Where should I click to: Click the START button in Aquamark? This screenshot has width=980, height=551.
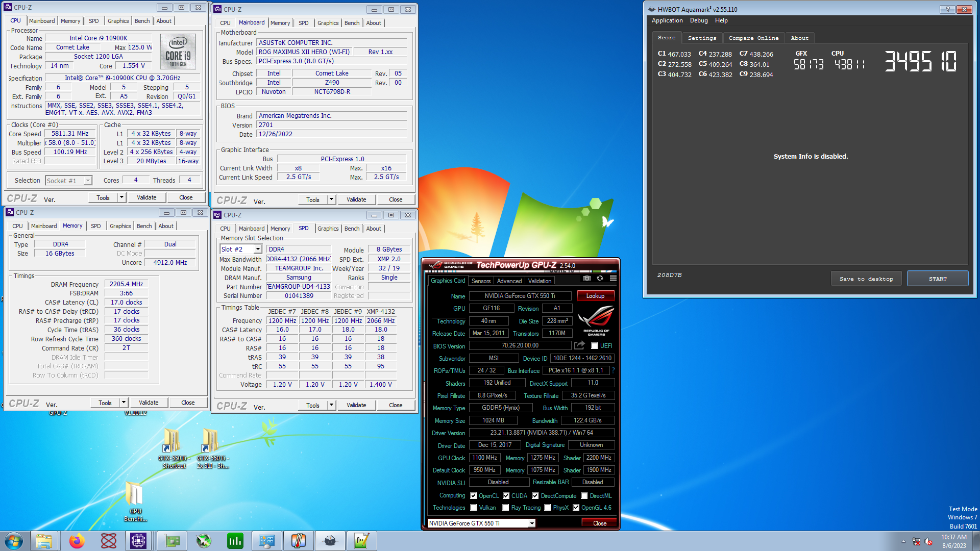click(938, 279)
